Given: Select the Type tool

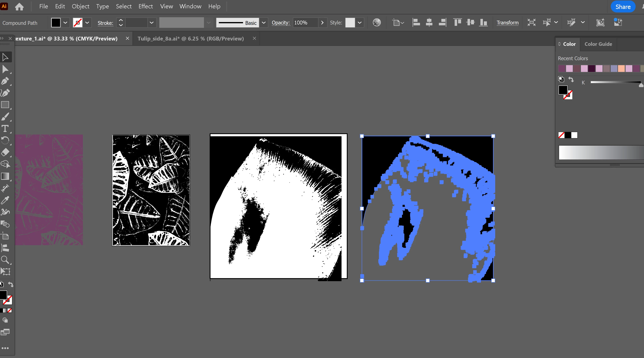Looking at the screenshot, I should coord(5,129).
